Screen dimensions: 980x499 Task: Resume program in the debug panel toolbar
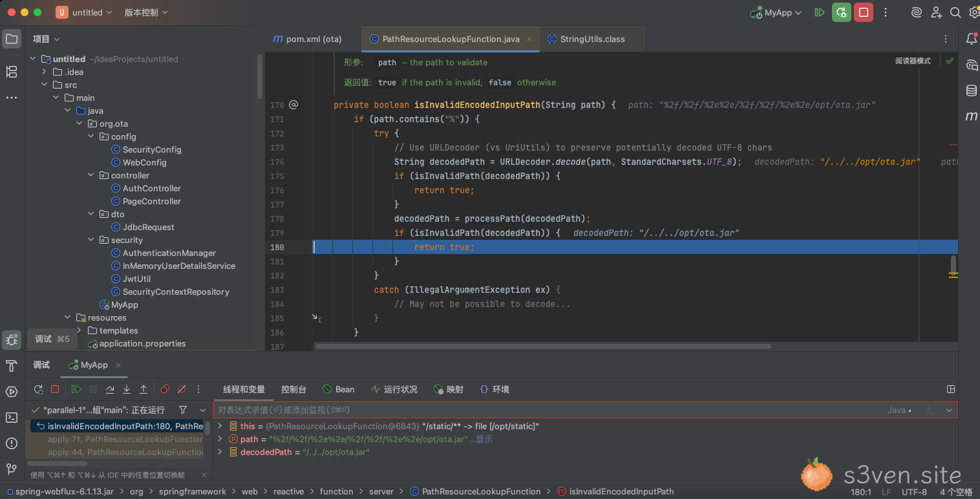76,389
